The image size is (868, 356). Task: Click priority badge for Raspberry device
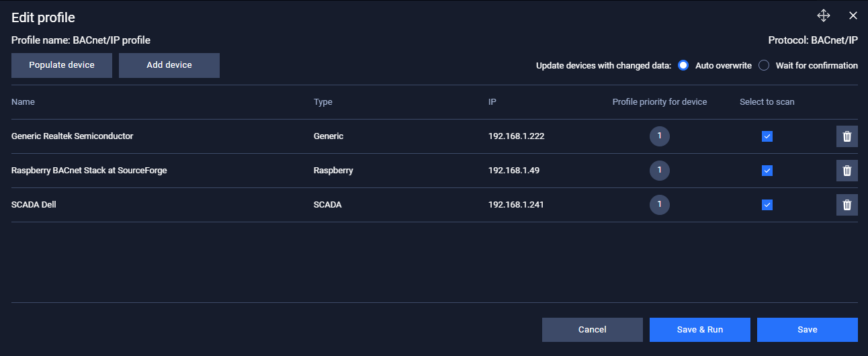tap(660, 171)
